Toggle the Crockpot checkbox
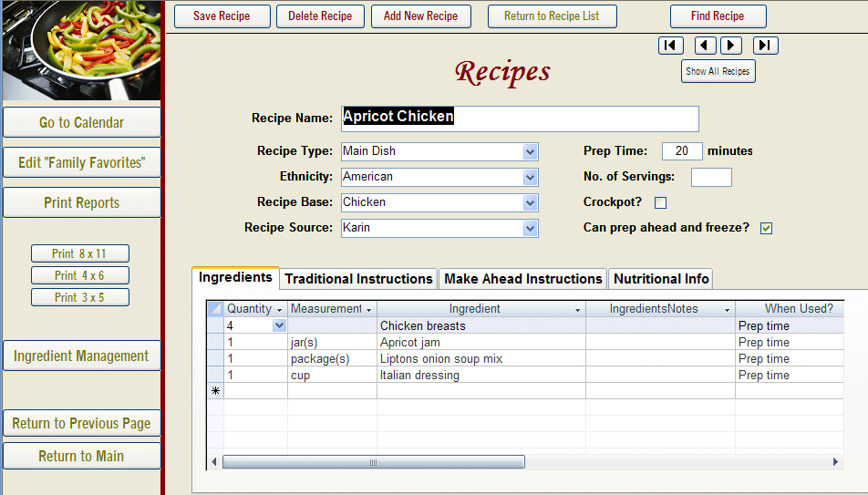Image resolution: width=868 pixels, height=495 pixels. pos(660,202)
